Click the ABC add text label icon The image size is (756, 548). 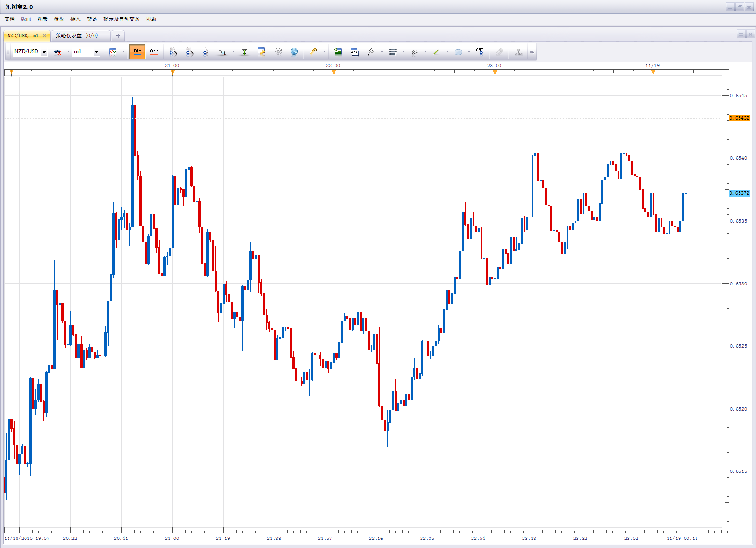[480, 51]
